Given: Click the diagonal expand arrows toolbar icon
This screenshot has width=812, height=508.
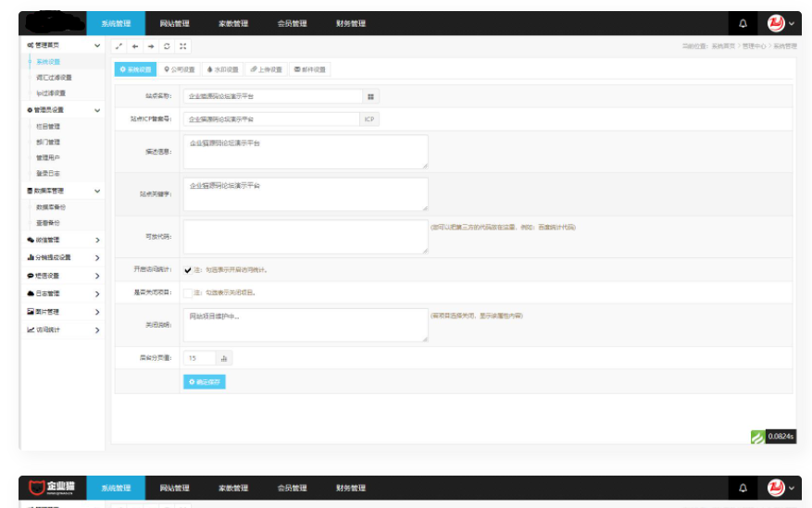Looking at the screenshot, I should (x=119, y=45).
